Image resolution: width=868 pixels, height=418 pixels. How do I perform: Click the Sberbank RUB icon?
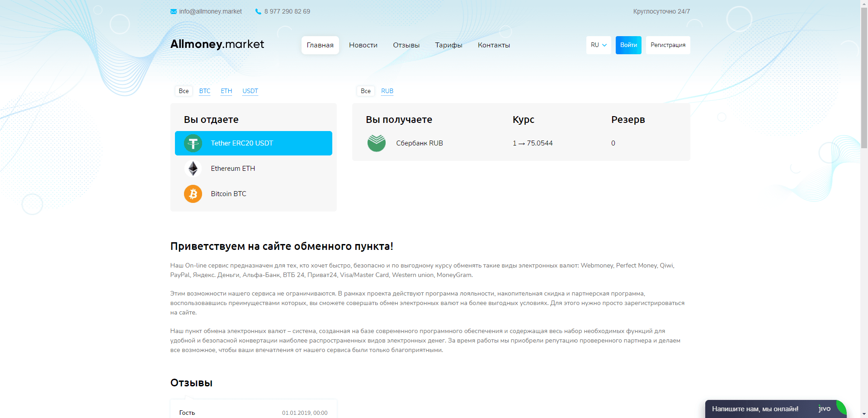pos(376,143)
